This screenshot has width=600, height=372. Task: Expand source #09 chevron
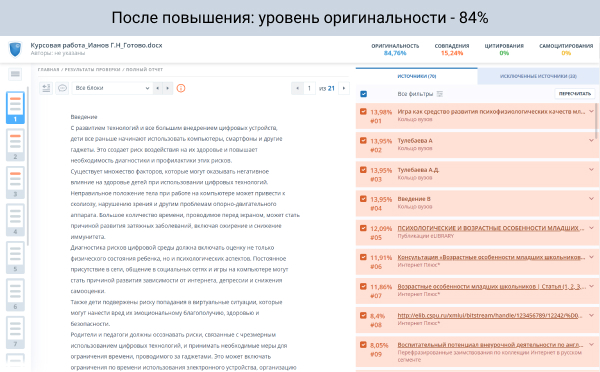tap(591, 344)
